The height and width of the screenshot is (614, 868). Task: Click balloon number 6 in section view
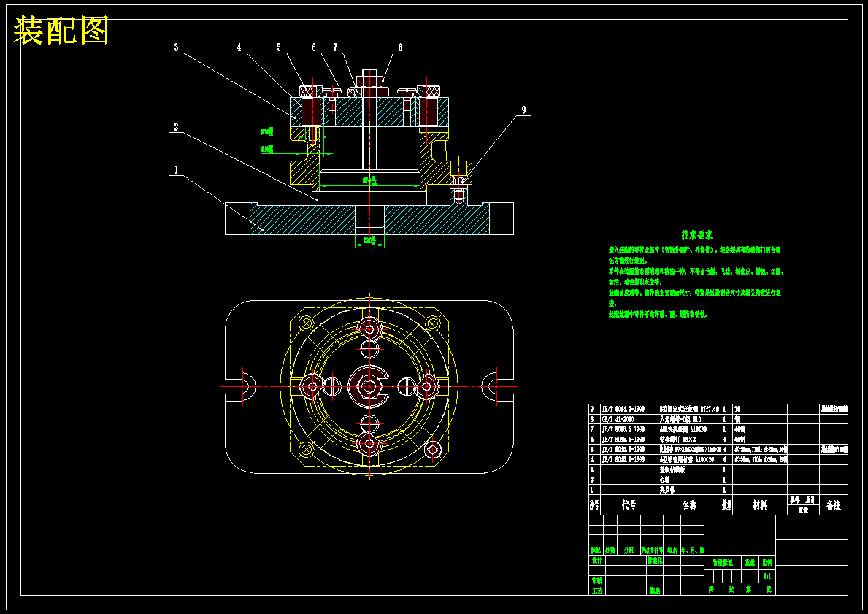(x=314, y=47)
